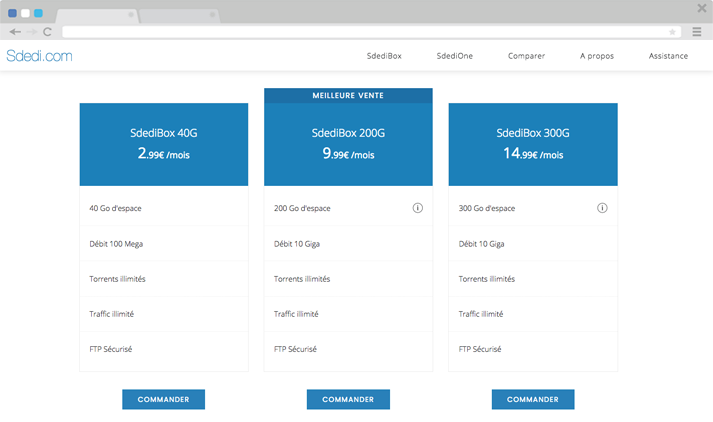Click the browser forward arrow
The height and width of the screenshot is (422, 713).
(x=31, y=32)
